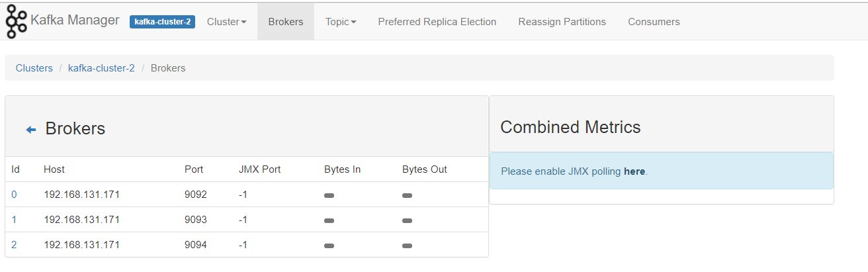Click the Kafka Manager logo icon
The width and height of the screenshot is (868, 272).
(17, 21)
